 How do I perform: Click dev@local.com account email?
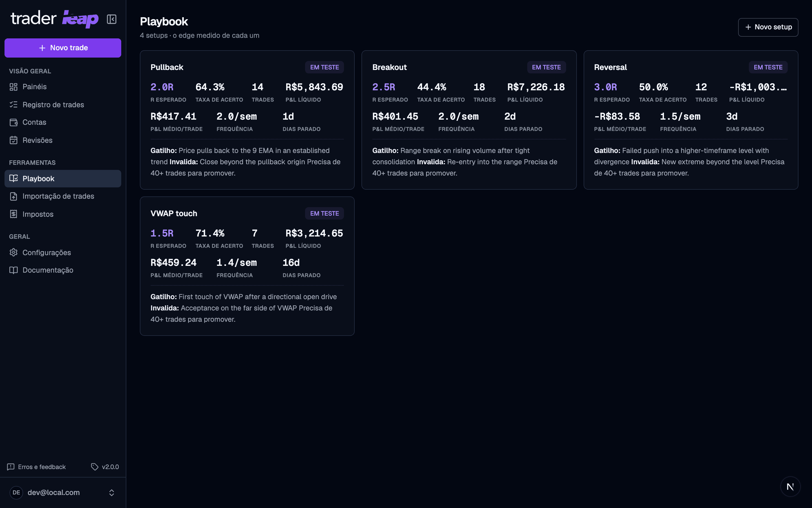coord(54,492)
